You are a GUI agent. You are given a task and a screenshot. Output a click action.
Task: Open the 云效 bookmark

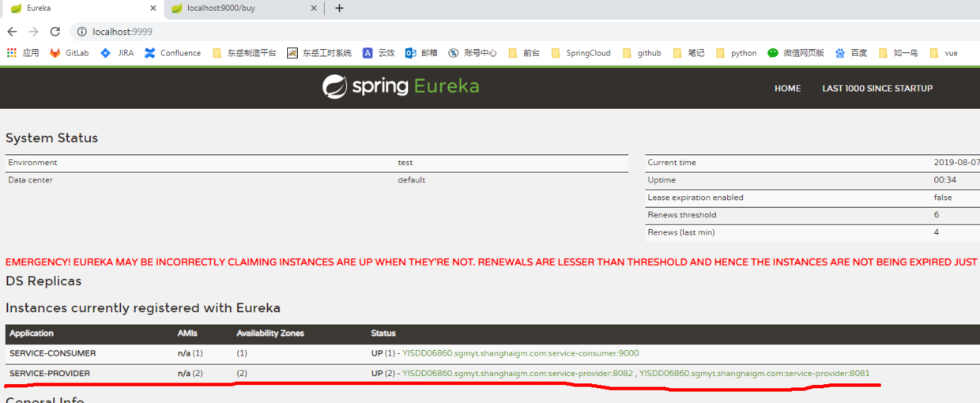(x=379, y=53)
